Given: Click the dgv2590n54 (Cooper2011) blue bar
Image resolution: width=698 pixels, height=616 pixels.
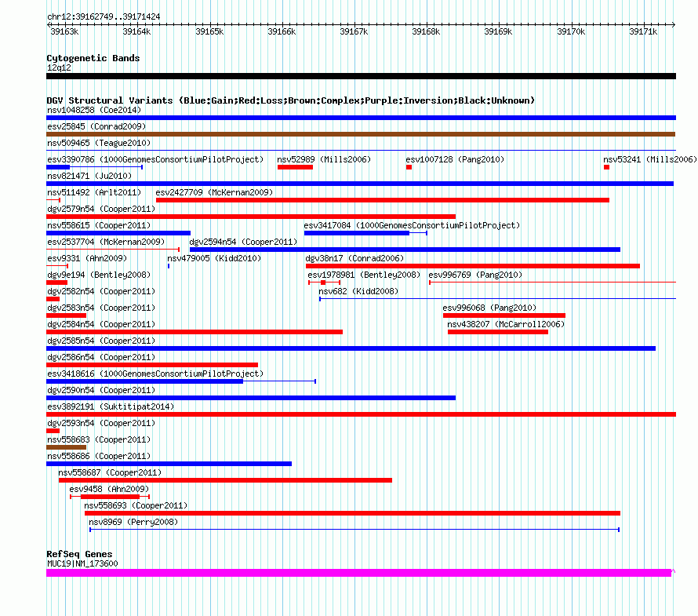Looking at the screenshot, I should [251, 398].
